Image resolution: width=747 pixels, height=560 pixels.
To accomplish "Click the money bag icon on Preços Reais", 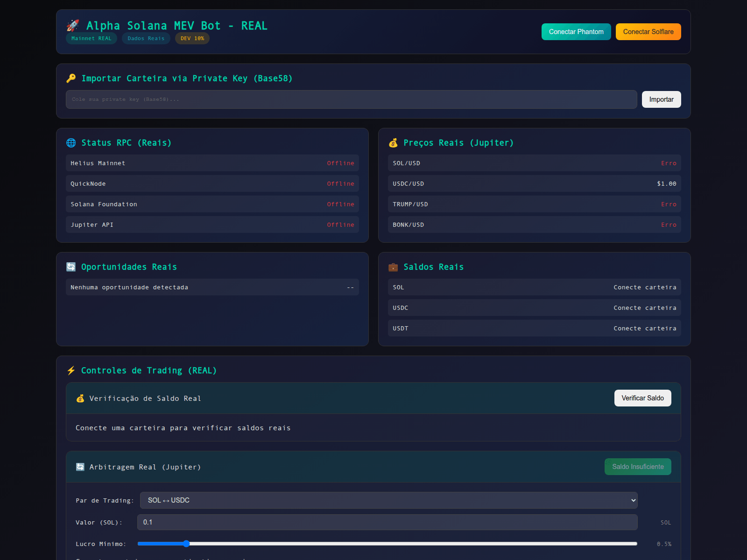I will coord(394,143).
